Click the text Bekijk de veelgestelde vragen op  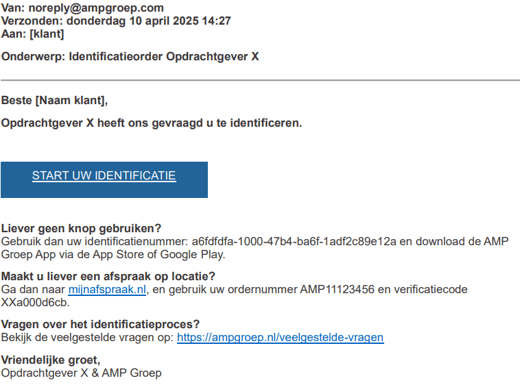coord(87,337)
